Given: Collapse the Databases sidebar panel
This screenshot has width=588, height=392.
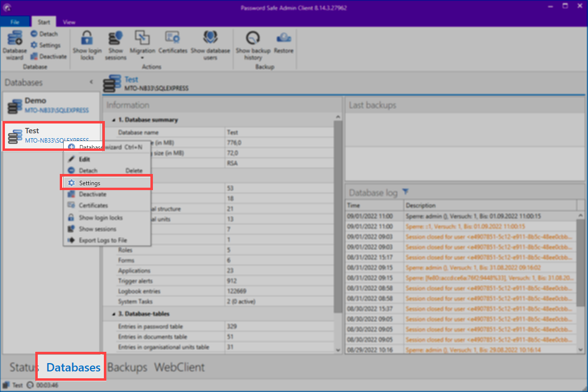Looking at the screenshot, I should 91,82.
